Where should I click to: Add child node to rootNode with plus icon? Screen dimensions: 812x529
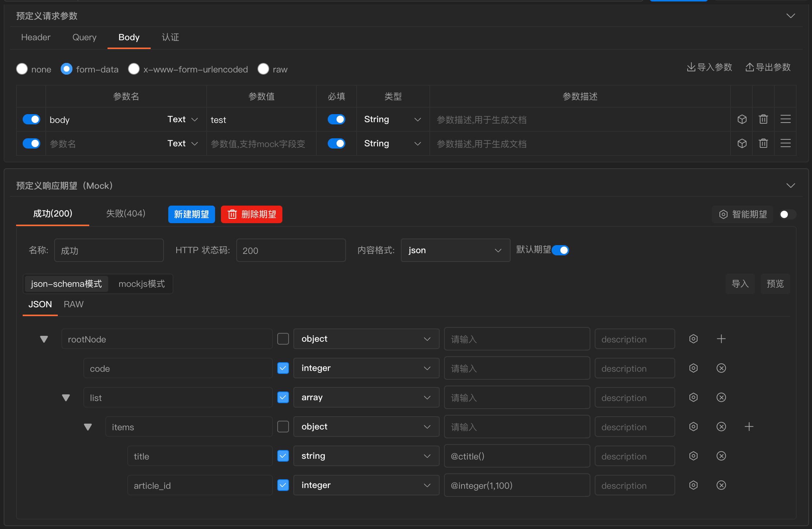[721, 339]
